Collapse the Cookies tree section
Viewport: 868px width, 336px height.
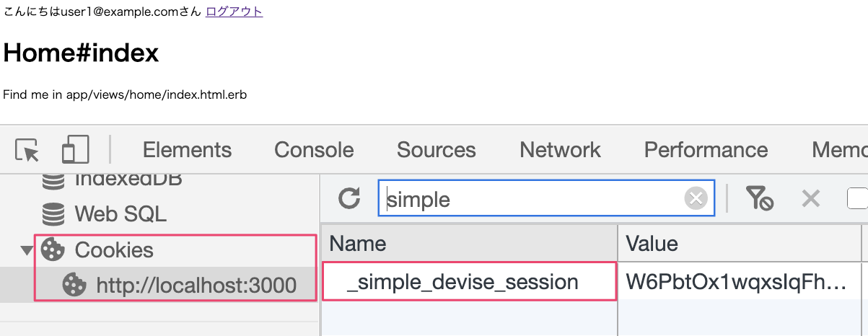(27, 250)
